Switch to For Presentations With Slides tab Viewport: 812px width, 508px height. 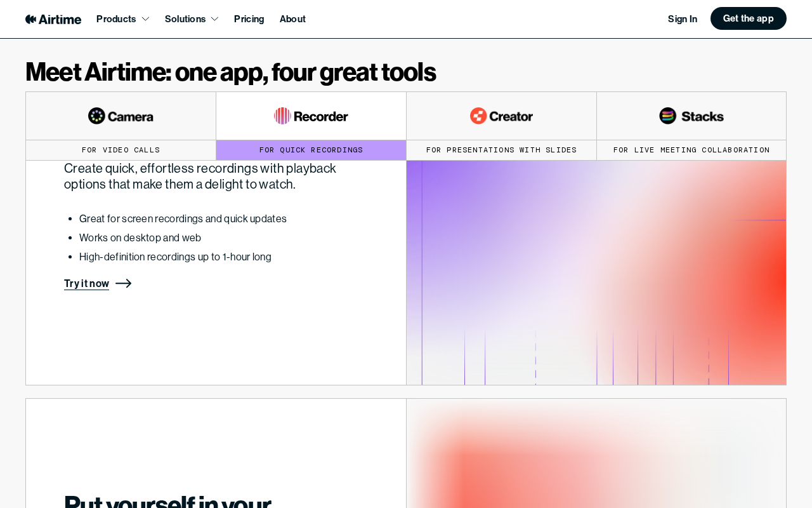point(501,150)
